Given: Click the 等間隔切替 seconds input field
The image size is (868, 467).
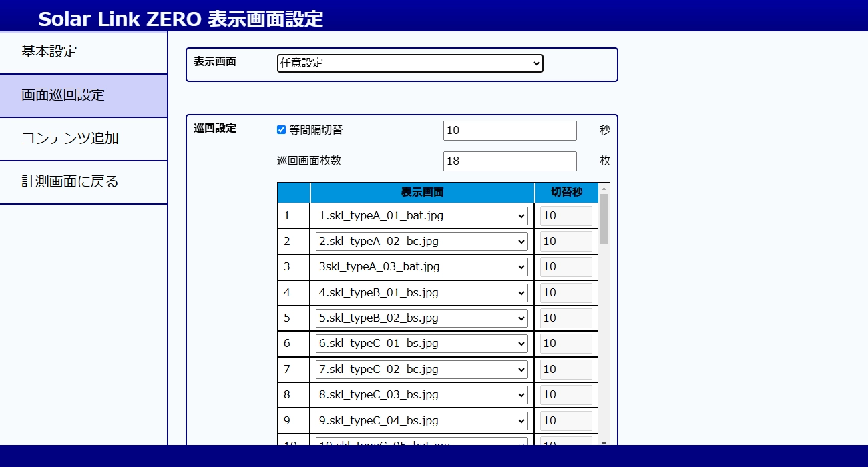Looking at the screenshot, I should coord(509,131).
